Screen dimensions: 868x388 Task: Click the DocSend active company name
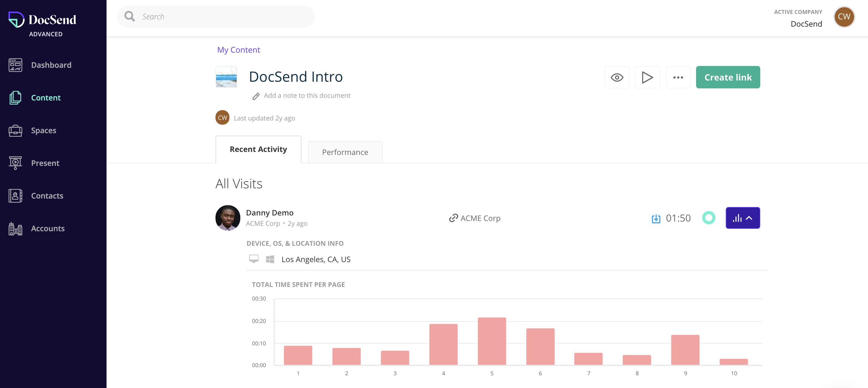(x=806, y=24)
